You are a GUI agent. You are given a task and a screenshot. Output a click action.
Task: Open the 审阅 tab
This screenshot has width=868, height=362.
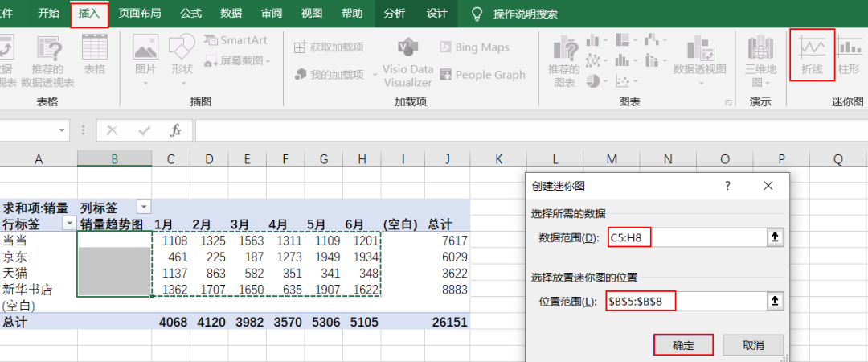272,14
